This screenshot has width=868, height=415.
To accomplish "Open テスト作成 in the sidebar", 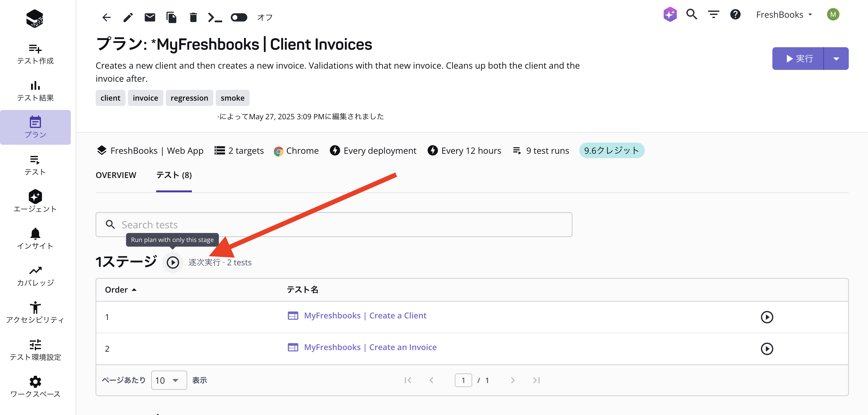I will pos(35,54).
